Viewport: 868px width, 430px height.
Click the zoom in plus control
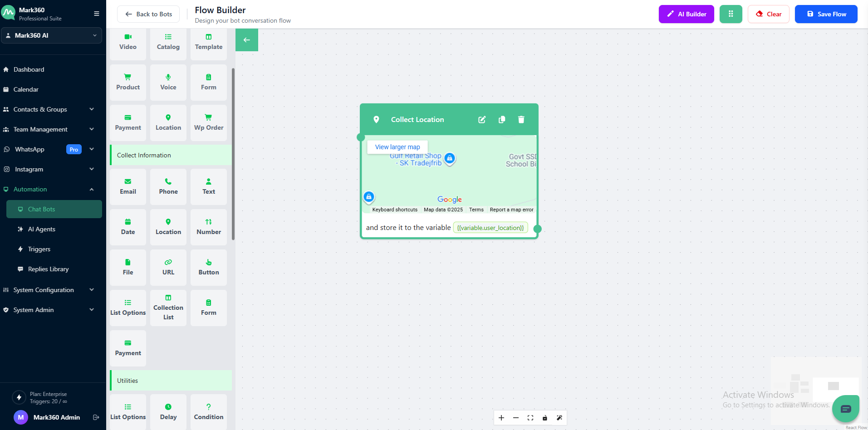pos(501,418)
